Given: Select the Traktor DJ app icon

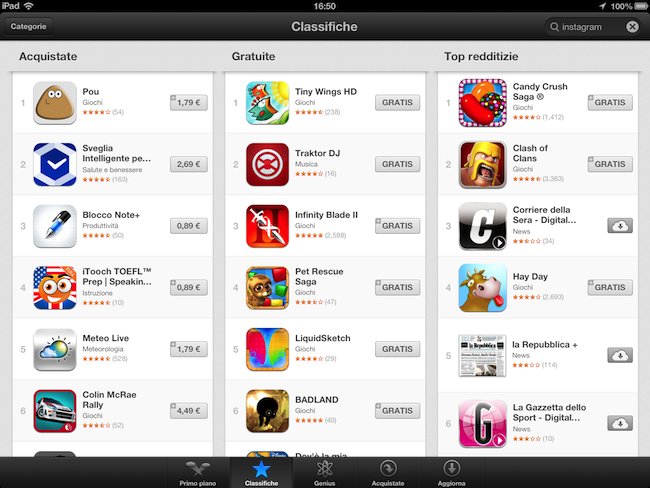Looking at the screenshot, I should pos(267,165).
